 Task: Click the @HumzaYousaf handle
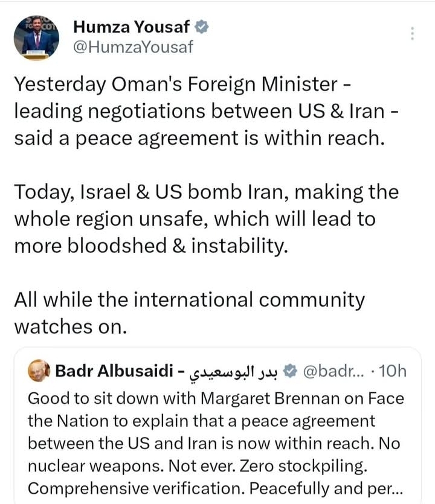pyautogui.click(x=133, y=46)
